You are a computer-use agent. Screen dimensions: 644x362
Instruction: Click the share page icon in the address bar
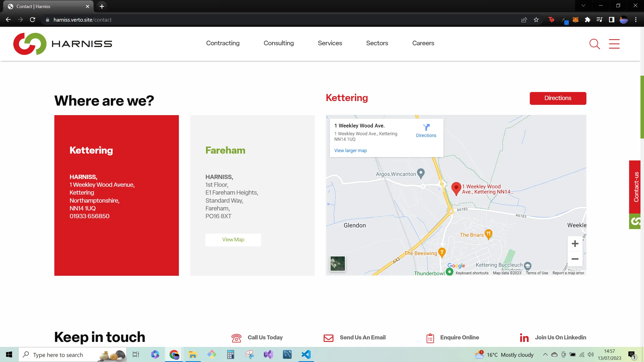524,20
